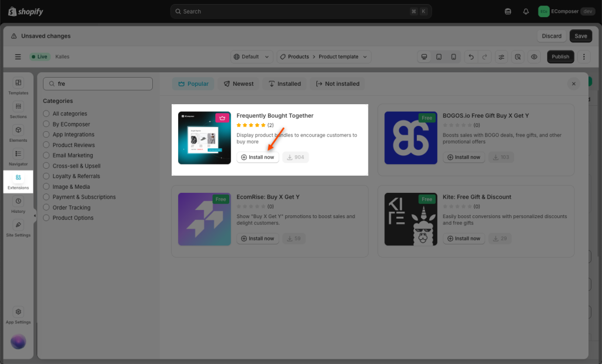This screenshot has width=602, height=364.
Task: Install Frequently Bought Together extension
Action: tap(257, 157)
